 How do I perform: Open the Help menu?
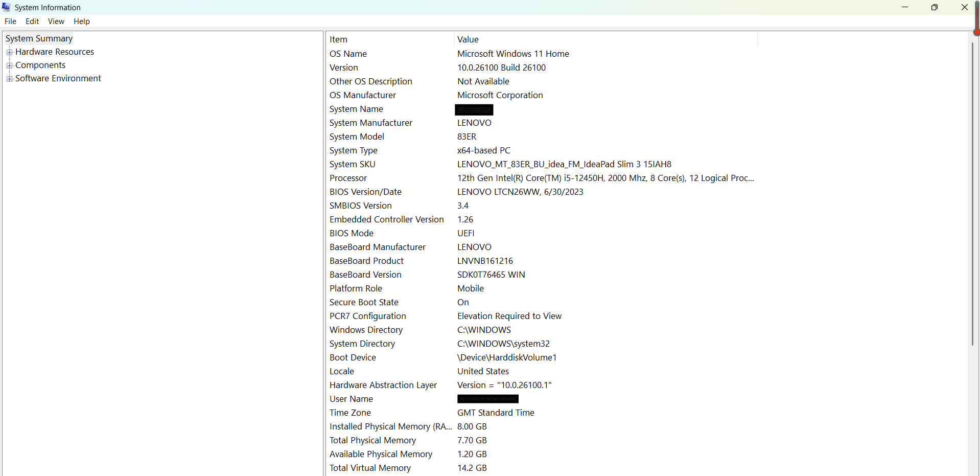pyautogui.click(x=82, y=21)
